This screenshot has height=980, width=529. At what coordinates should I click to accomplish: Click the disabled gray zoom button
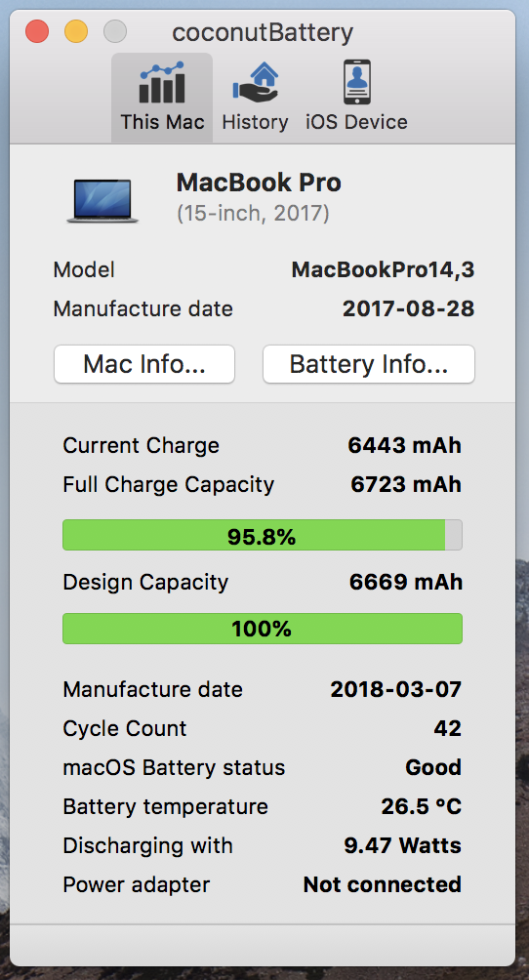[x=115, y=31]
